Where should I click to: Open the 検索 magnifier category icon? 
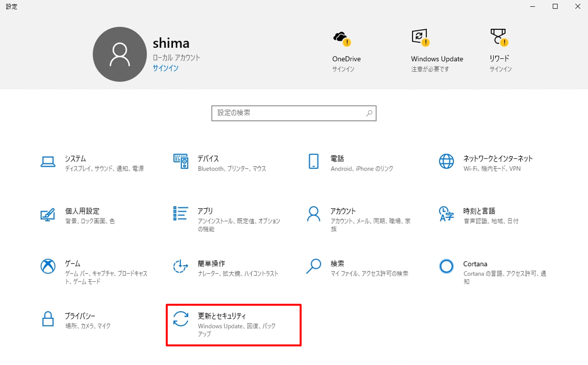[313, 266]
